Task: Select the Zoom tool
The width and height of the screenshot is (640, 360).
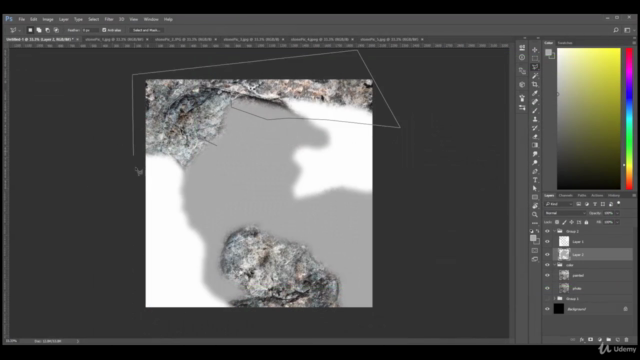Action: pos(535,214)
